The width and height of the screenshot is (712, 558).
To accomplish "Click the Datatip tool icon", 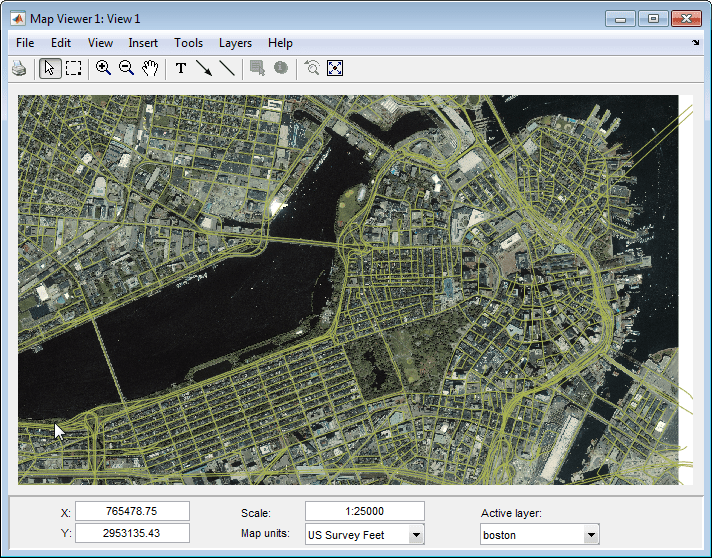I will [x=258, y=68].
